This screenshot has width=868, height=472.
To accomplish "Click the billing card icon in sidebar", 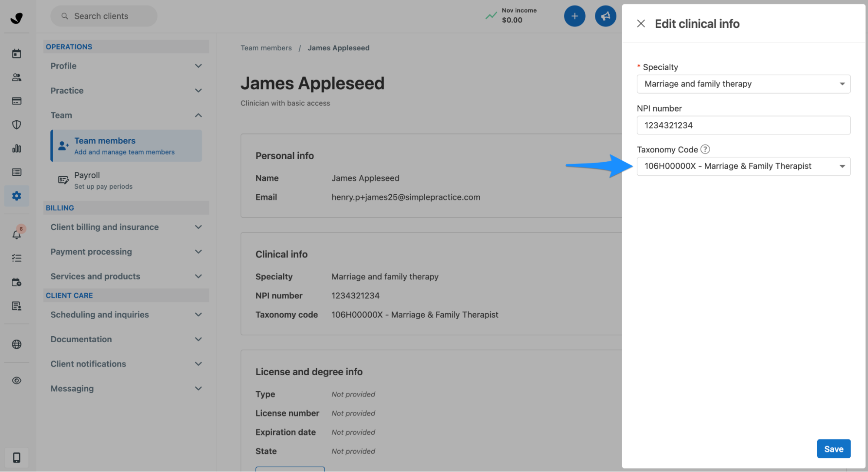I will click(x=17, y=101).
